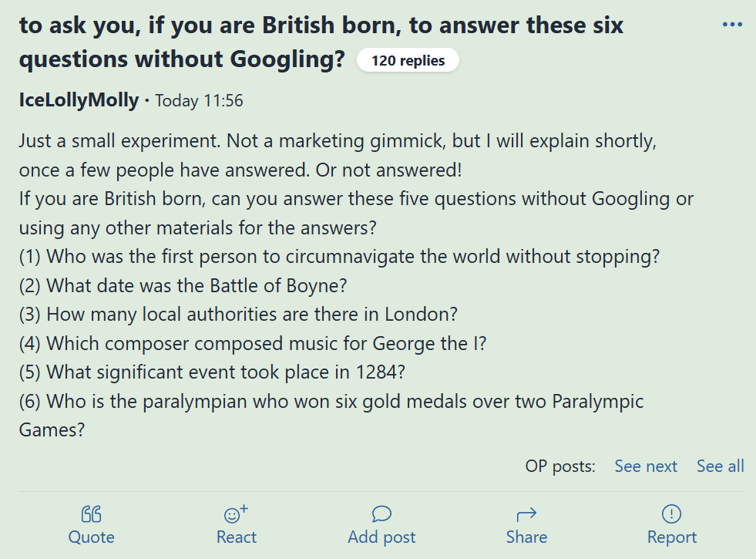This screenshot has height=559, width=756.
Task: Click the Add post speech bubble icon
Action: coord(381,514)
